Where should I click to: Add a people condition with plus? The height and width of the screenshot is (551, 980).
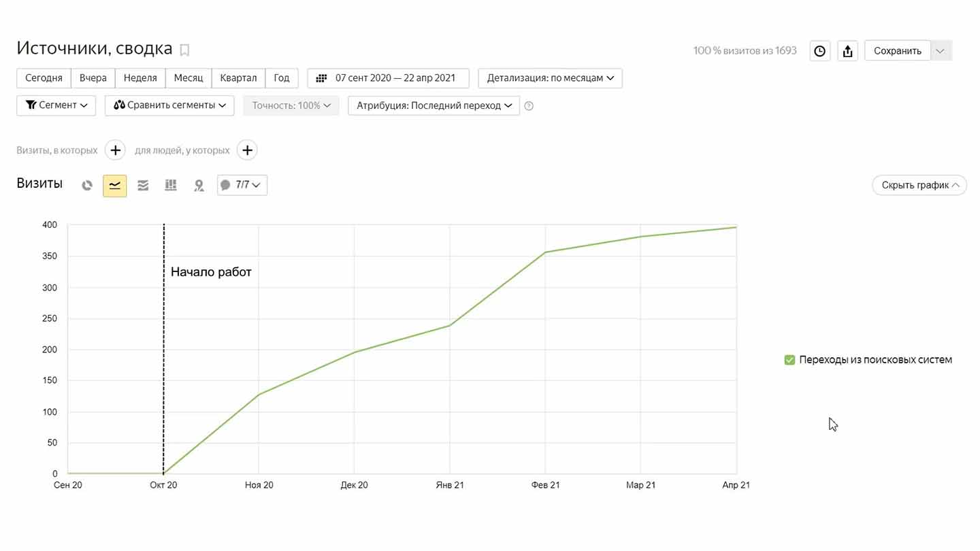[x=247, y=150]
